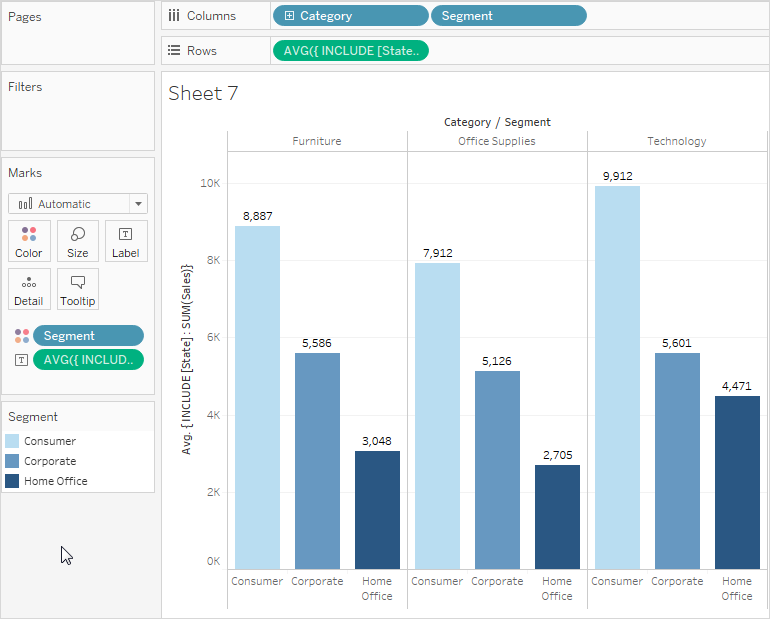The image size is (770, 619).
Task: Open the mark type Automatic dropdown arrow
Action: pos(138,204)
